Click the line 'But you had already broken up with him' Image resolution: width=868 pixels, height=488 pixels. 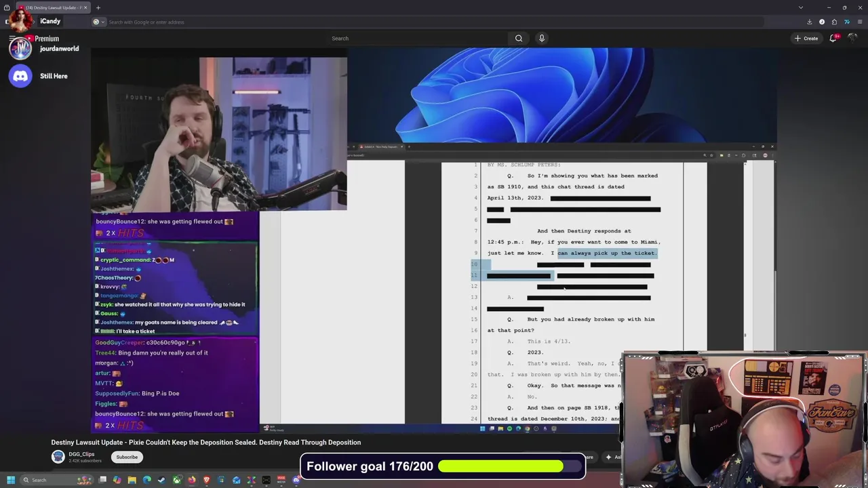pyautogui.click(x=591, y=319)
